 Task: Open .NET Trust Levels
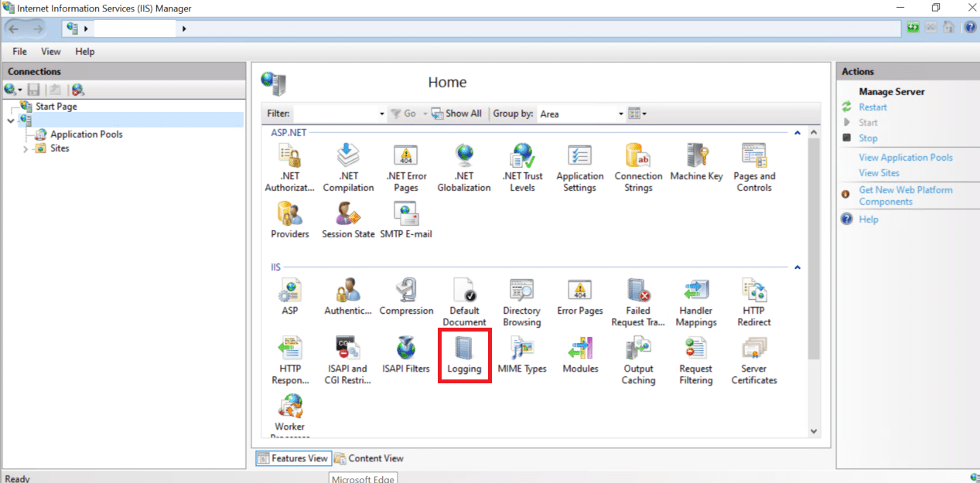(x=522, y=168)
